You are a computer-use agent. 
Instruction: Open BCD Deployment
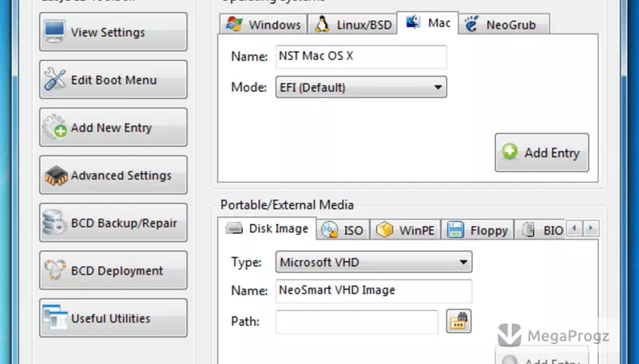[113, 271]
